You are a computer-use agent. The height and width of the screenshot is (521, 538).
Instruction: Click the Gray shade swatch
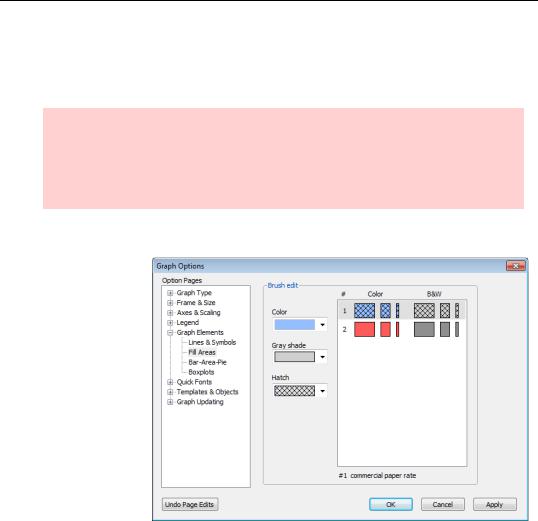(295, 357)
